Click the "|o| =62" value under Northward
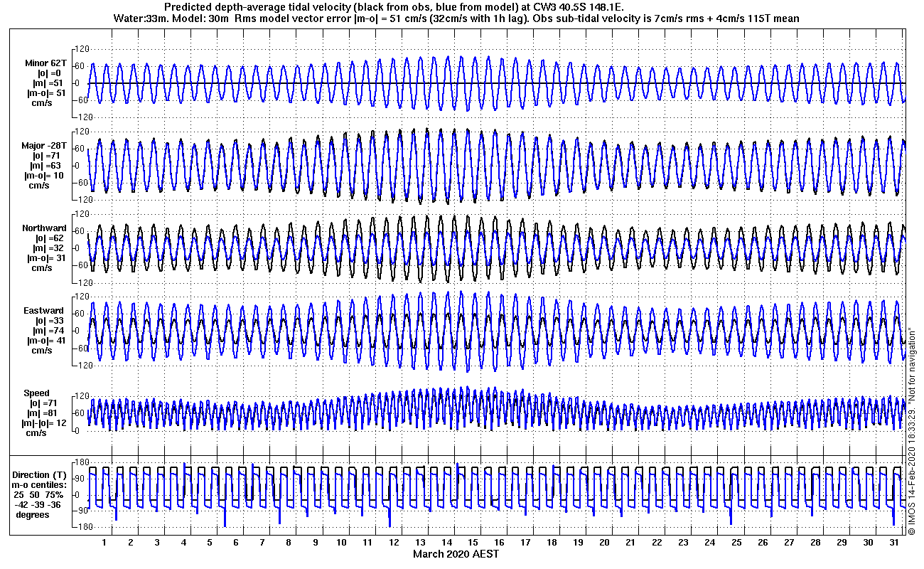The height and width of the screenshot is (569, 924). (x=49, y=238)
